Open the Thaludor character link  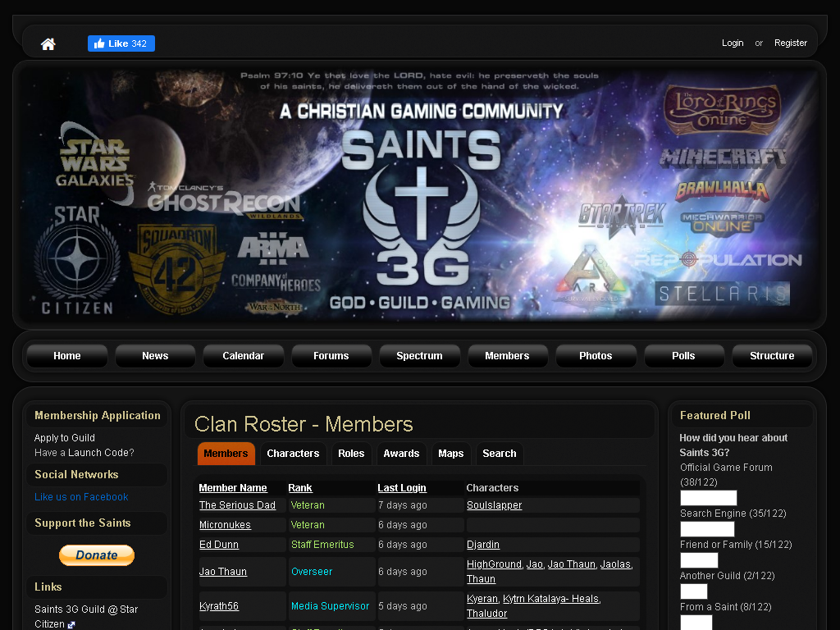tap(487, 614)
